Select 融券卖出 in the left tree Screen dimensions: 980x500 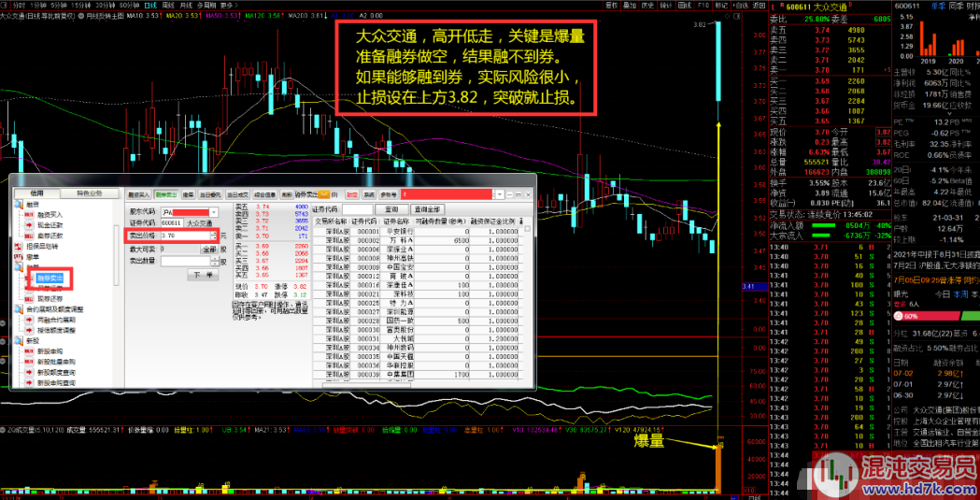tap(50, 278)
